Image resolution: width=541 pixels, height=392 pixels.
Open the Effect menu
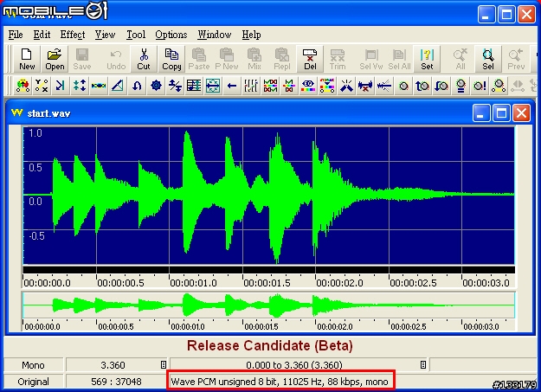[x=73, y=35]
